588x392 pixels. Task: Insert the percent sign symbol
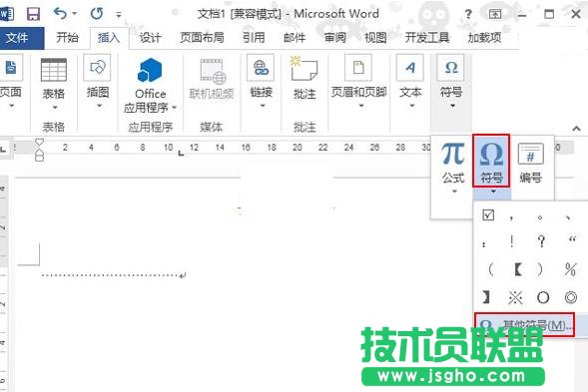(x=570, y=269)
